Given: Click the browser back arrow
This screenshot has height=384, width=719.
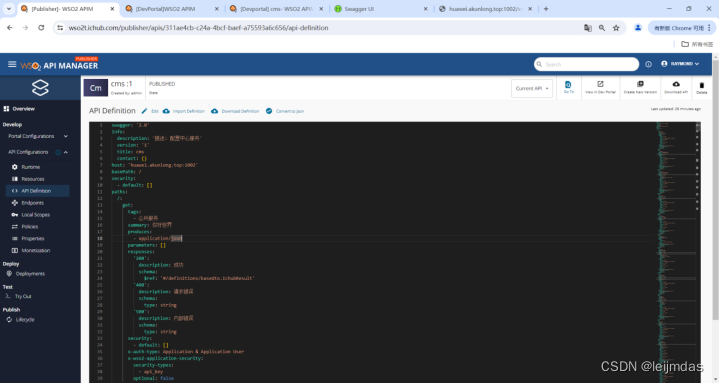Looking at the screenshot, I should click(x=10, y=28).
